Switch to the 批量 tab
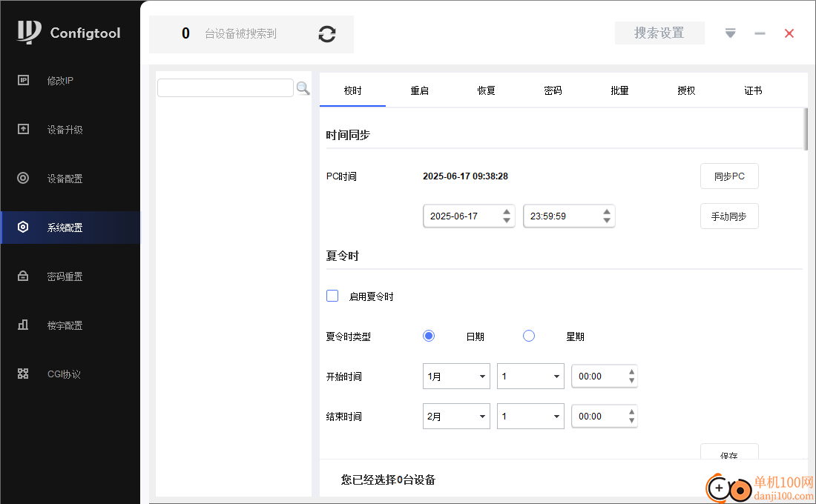Screen dimensions: 816x504 click(619, 90)
